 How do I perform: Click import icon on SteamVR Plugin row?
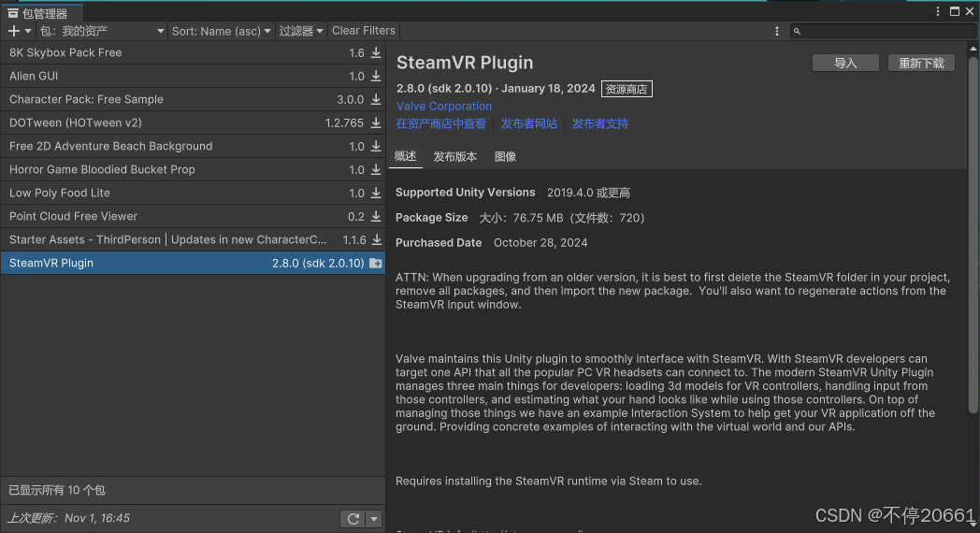tap(376, 263)
